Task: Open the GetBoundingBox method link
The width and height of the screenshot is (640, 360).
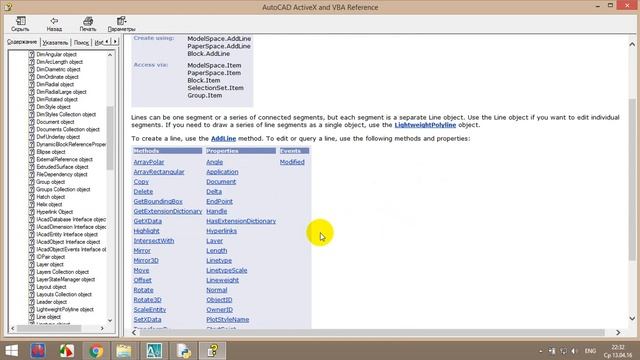Action: point(158,202)
